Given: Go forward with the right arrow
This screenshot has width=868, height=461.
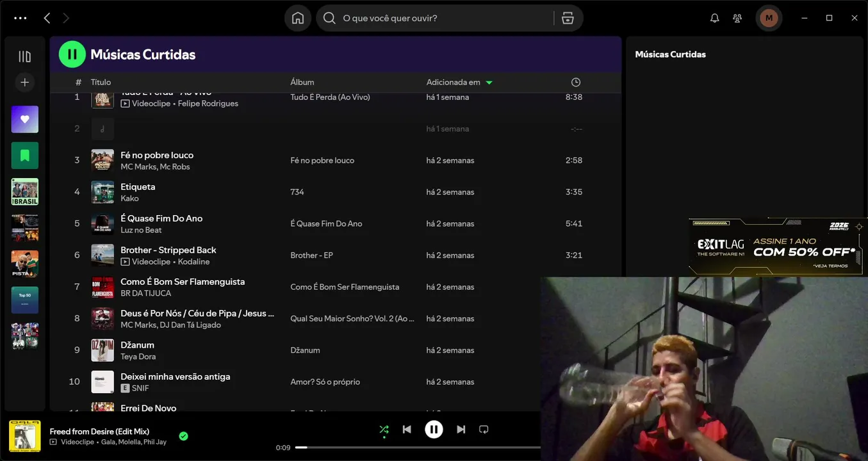Looking at the screenshot, I should (x=65, y=18).
